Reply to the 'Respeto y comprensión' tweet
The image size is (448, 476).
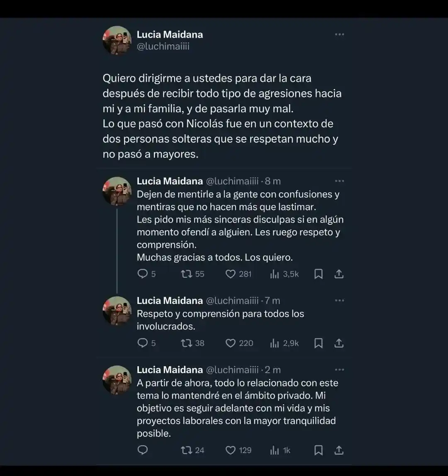tap(143, 343)
